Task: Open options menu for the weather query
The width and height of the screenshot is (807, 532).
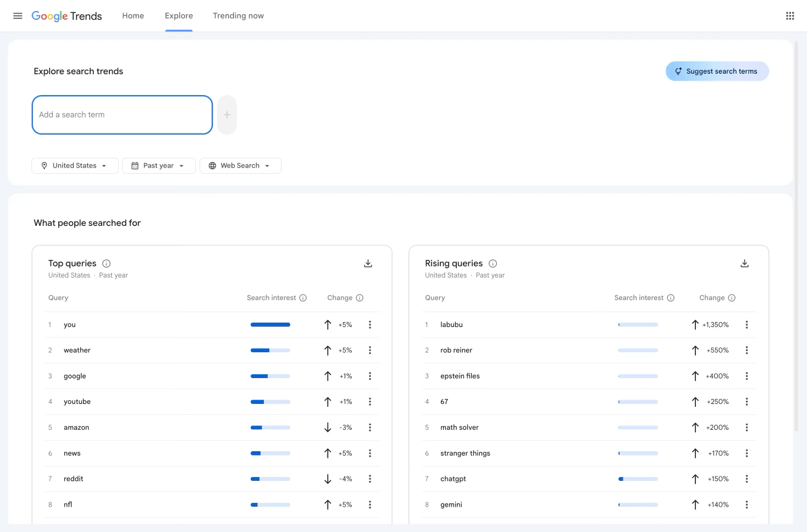Action: click(x=370, y=350)
